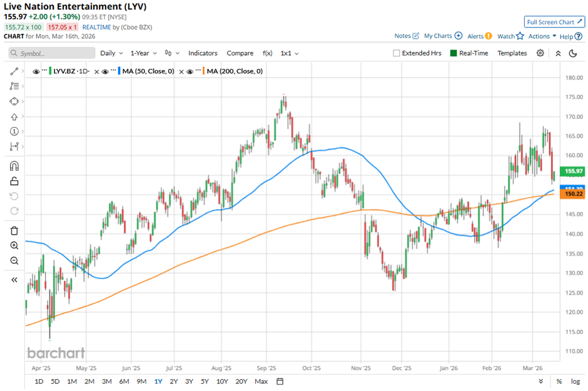Enable the Extended Hrs checkbox
Viewport: 588px width, 391px height.
coord(397,53)
